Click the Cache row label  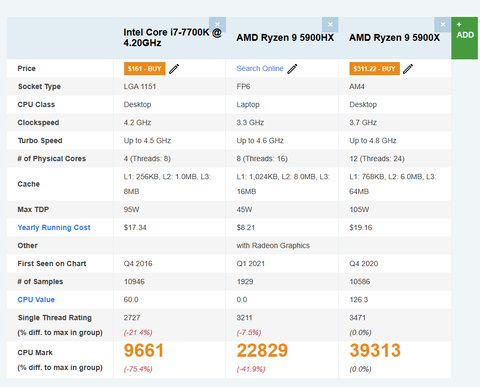pos(29,184)
